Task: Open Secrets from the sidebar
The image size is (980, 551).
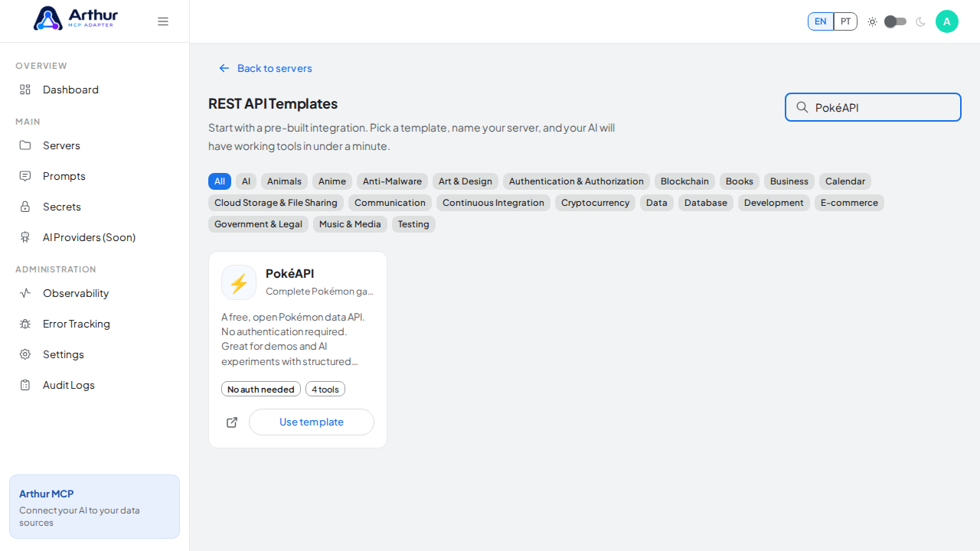Action: (x=94, y=207)
